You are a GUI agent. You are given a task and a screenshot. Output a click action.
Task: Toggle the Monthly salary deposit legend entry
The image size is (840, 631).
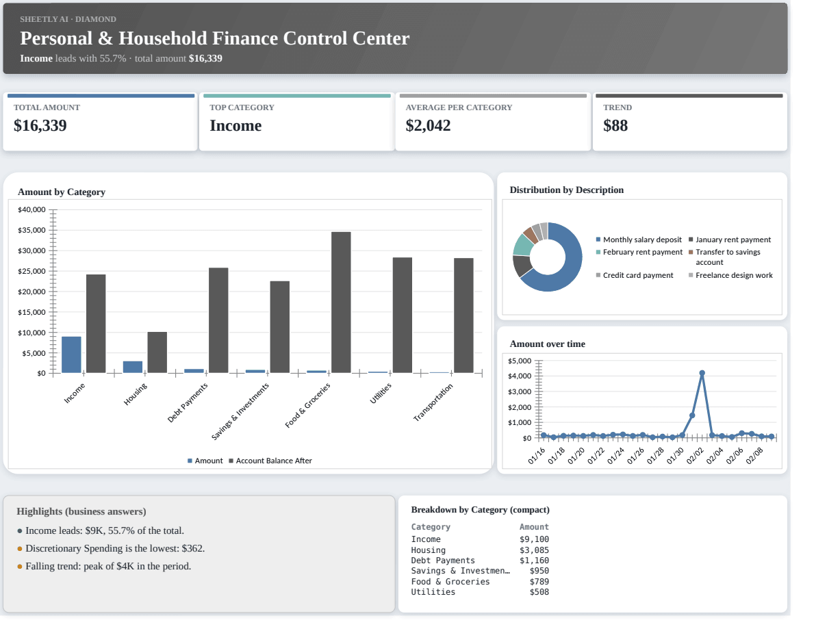(x=639, y=240)
